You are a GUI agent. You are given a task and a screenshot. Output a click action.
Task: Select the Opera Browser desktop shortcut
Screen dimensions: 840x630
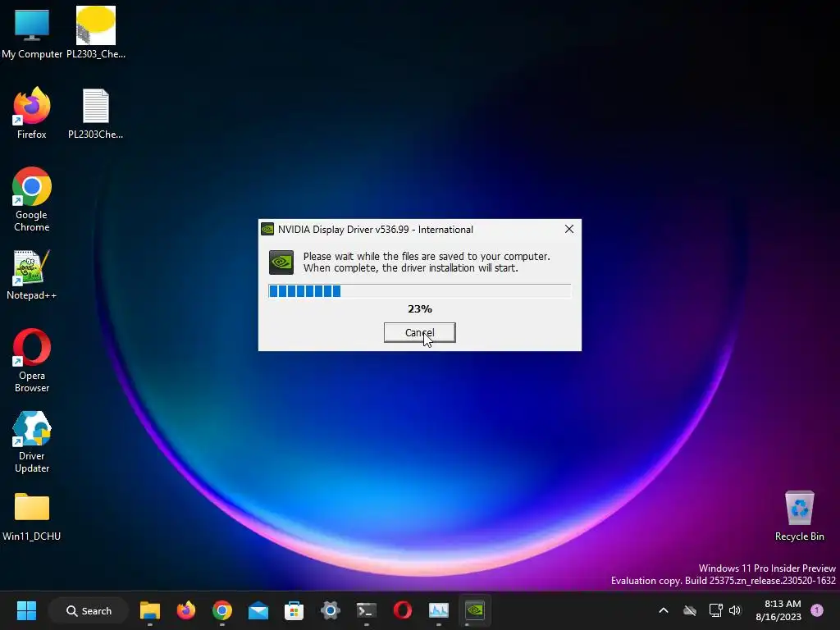[x=32, y=361]
